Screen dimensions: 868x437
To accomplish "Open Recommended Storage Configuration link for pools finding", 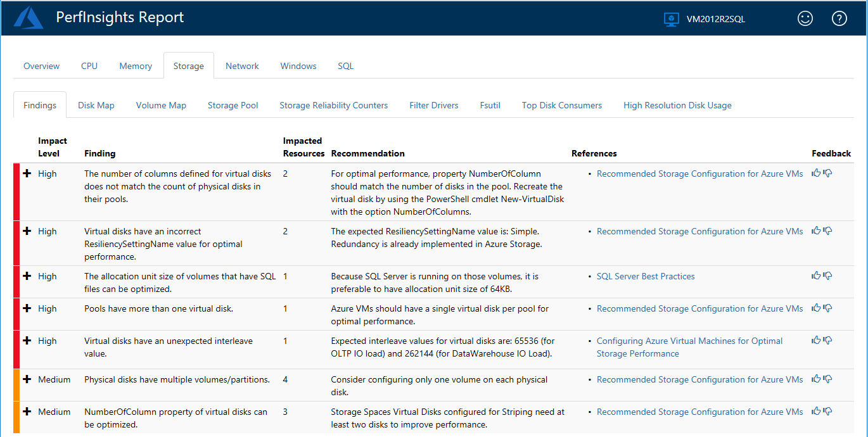I will point(700,308).
